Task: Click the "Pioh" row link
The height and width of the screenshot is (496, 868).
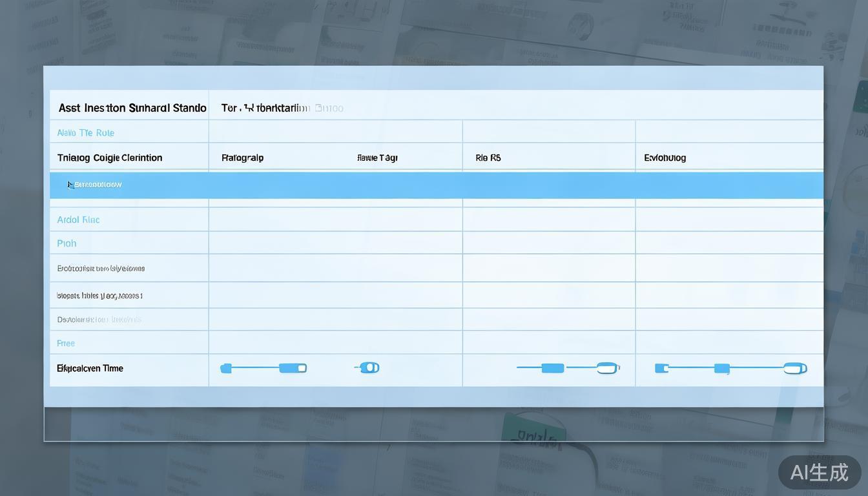Action: (x=67, y=243)
